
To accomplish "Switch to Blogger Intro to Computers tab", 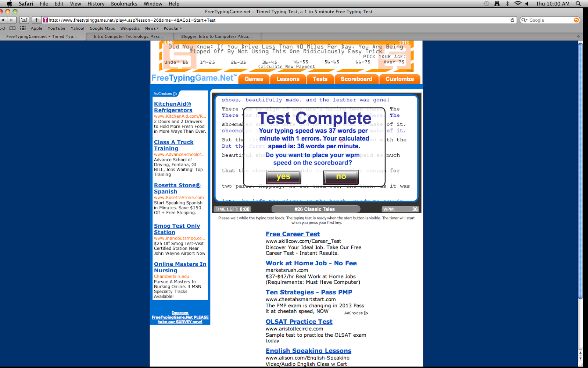I will [216, 36].
